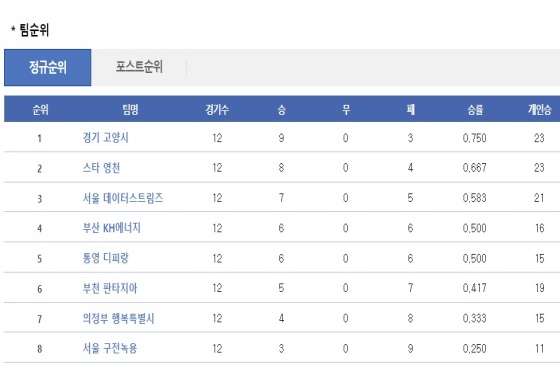Visit the 부산 KH에너지 team page
Viewport: 560px width, 372px height.
pyautogui.click(x=111, y=228)
